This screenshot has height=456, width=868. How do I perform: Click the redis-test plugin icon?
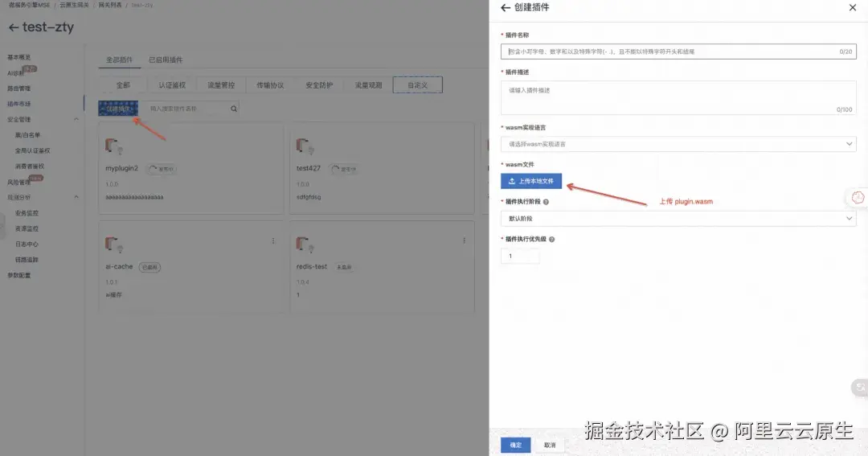[305, 245]
